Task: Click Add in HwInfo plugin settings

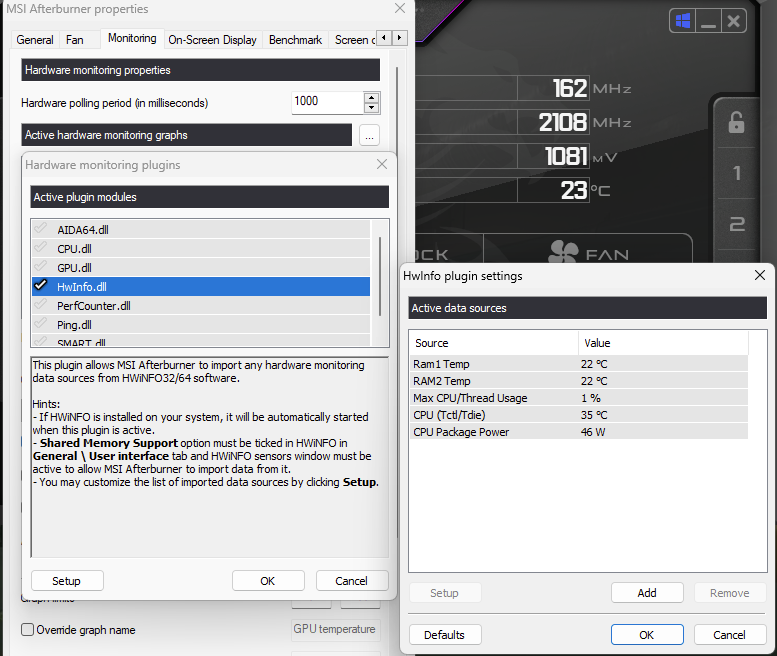Action: (x=647, y=593)
